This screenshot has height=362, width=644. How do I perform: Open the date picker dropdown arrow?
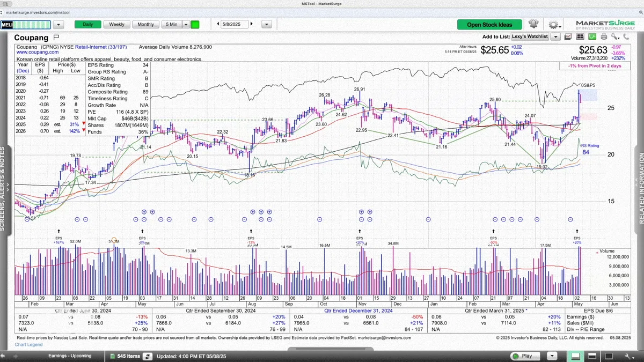pos(266,24)
